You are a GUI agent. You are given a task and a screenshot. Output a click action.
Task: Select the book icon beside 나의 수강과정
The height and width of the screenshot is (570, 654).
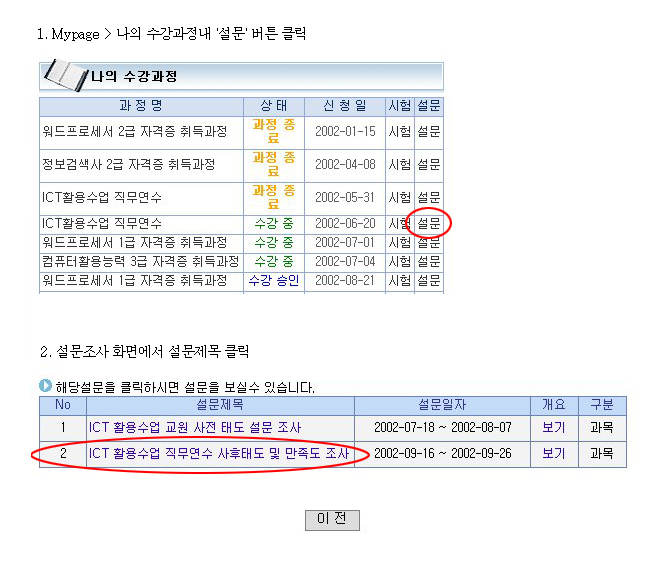pyautogui.click(x=66, y=75)
